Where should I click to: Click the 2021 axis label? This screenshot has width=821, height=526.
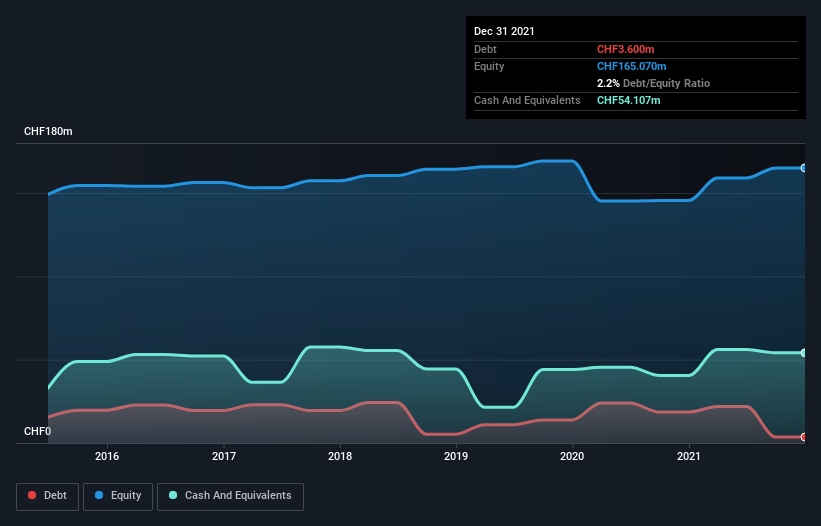point(689,456)
